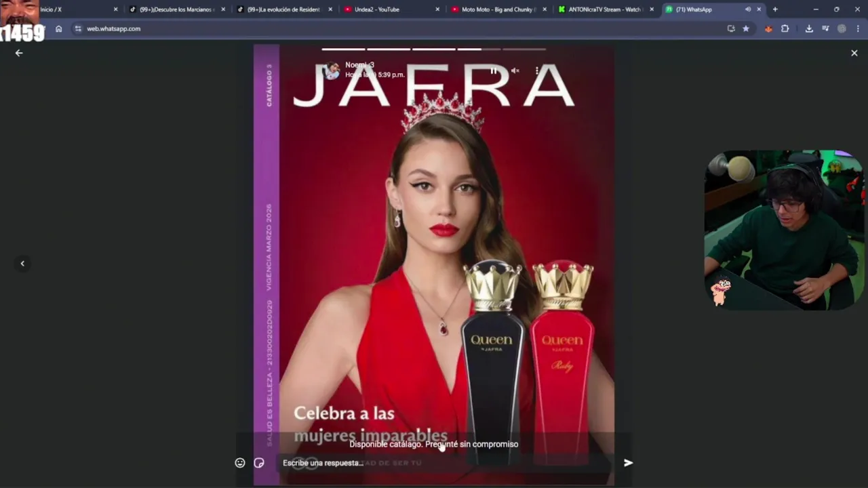The width and height of the screenshot is (868, 488).
Task: Open the browser extensions puzzle icon
Action: [785, 28]
